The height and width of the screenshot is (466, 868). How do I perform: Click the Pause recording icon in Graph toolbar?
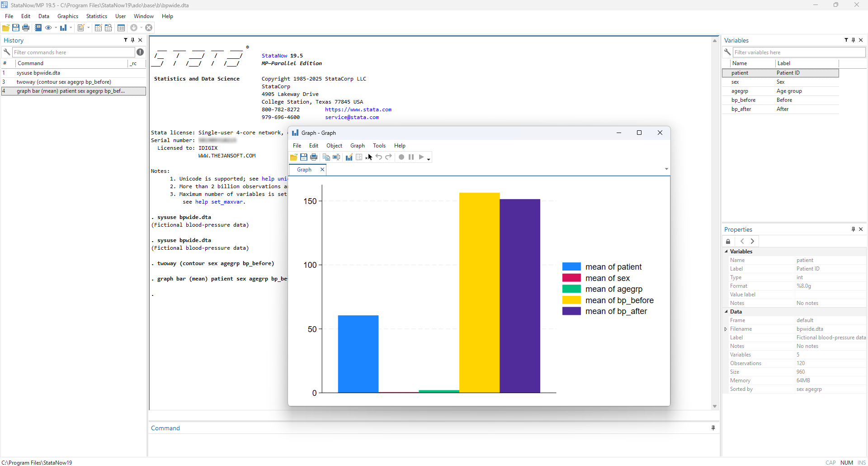click(411, 157)
